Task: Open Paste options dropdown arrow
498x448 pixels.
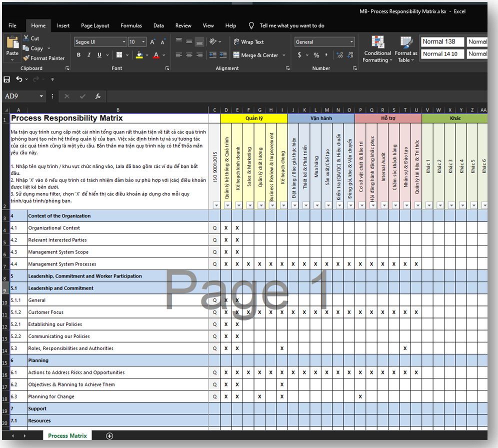Action: (12, 59)
